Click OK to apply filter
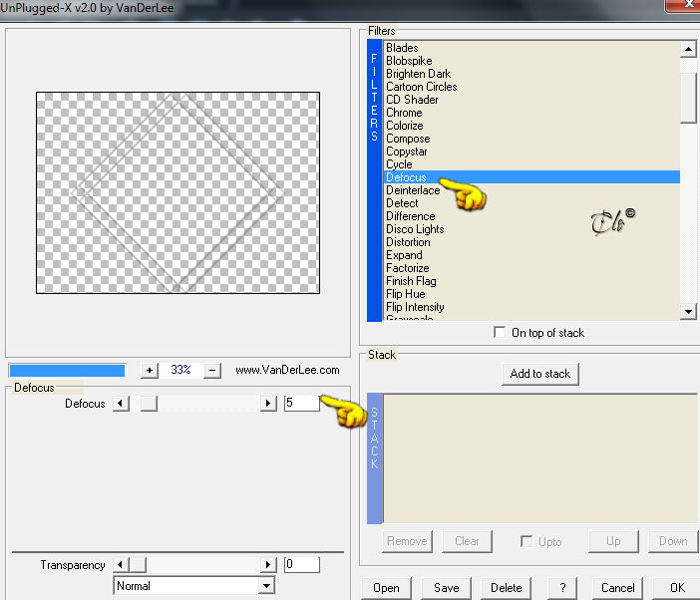This screenshot has height=600, width=700. click(x=677, y=587)
